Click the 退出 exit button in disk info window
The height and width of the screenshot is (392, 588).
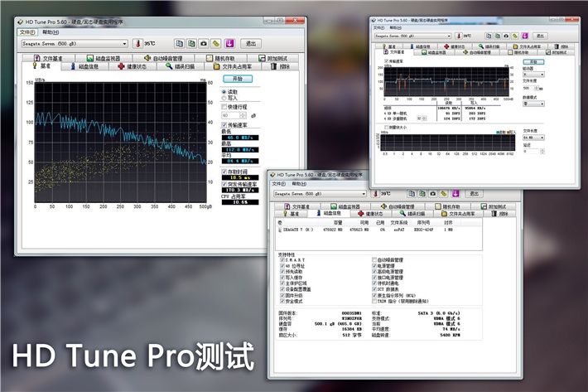tap(474, 194)
